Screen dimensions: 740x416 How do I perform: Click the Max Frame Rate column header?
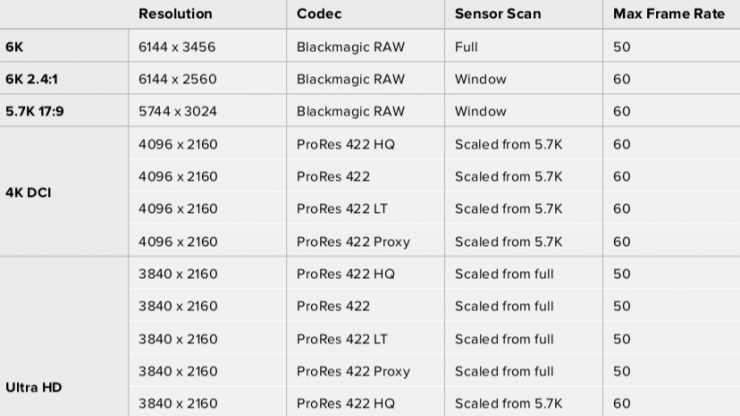[663, 14]
